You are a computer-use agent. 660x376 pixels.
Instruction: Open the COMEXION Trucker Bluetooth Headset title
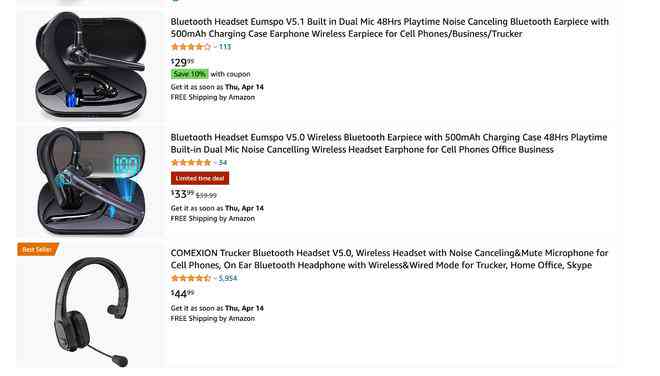point(389,259)
